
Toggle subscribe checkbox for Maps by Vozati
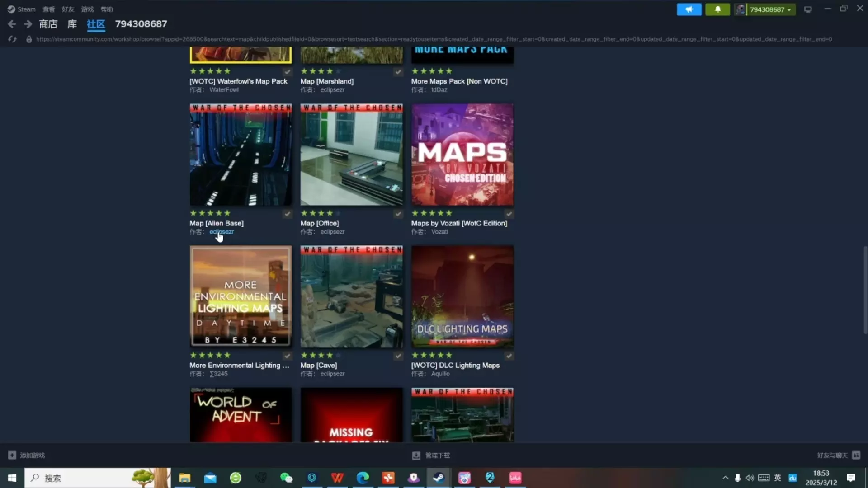(x=509, y=214)
